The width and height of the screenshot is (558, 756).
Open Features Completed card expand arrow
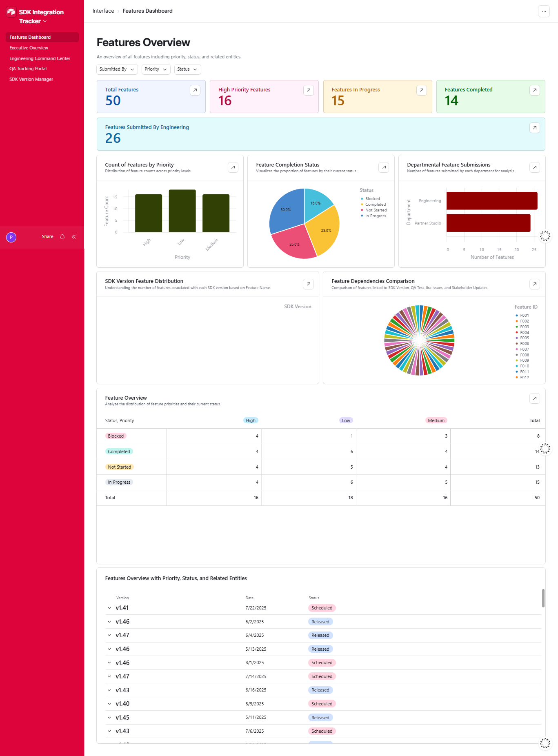tap(535, 90)
